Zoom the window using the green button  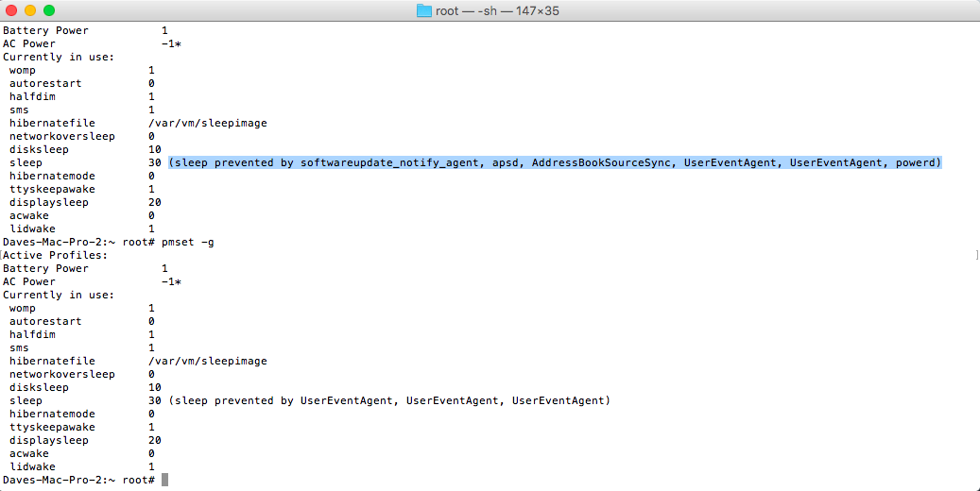point(49,10)
